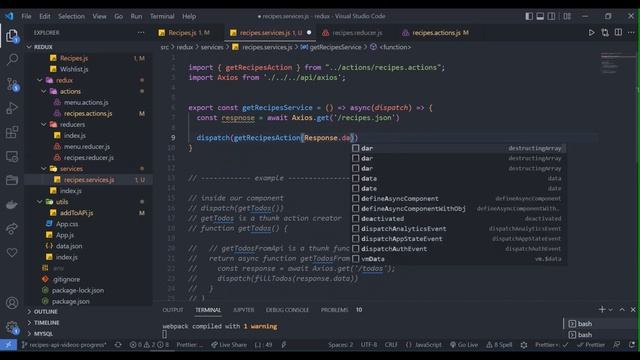Open the new terminal profile dropdown arrow
The height and width of the screenshot is (360, 640).
(611, 310)
